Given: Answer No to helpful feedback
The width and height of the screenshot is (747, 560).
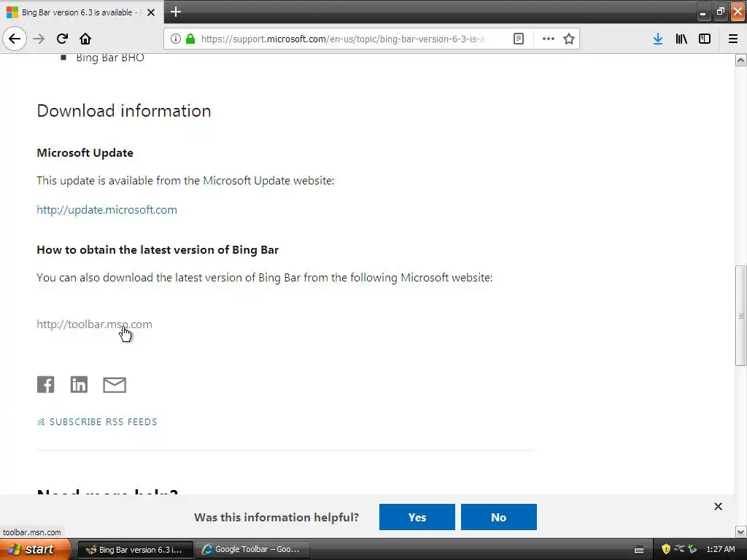Looking at the screenshot, I should click(499, 517).
